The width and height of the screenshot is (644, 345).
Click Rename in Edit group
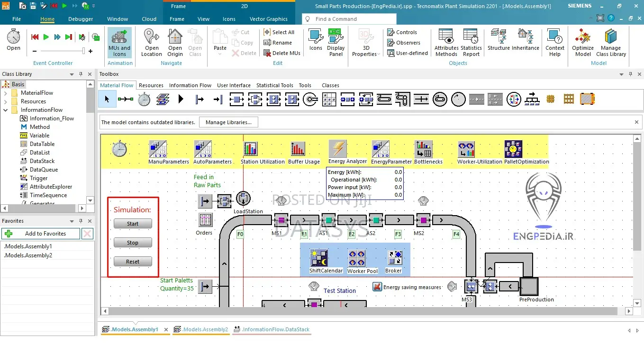coord(278,43)
